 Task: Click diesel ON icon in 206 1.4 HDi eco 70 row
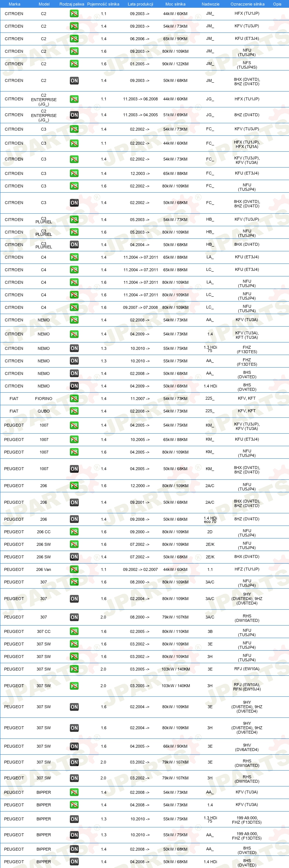[x=74, y=519]
